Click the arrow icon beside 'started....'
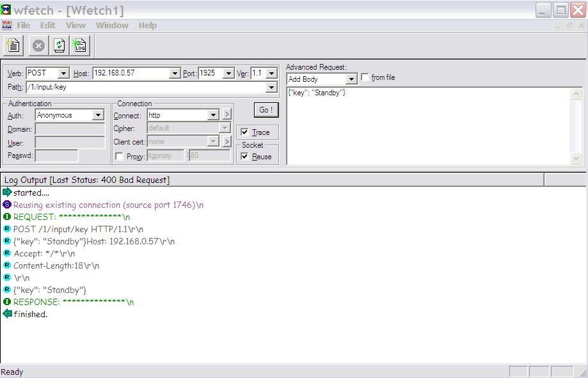Viewport: 588px width, 378px height. [7, 193]
